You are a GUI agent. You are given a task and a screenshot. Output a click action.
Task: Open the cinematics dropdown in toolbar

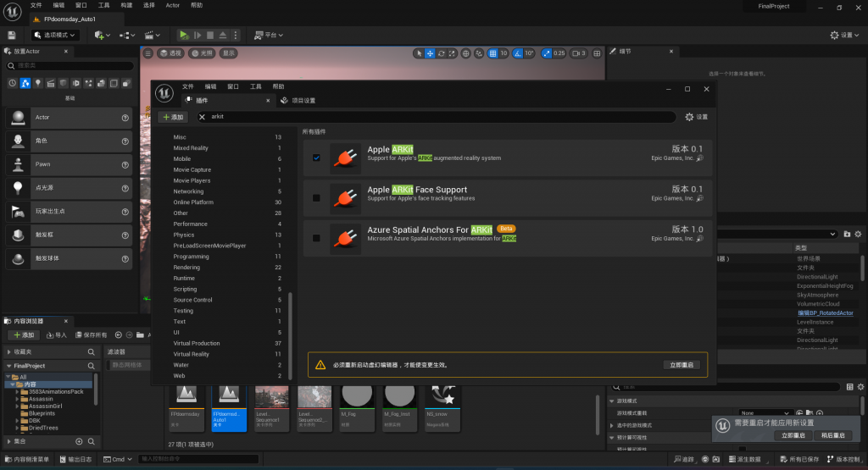pyautogui.click(x=153, y=35)
